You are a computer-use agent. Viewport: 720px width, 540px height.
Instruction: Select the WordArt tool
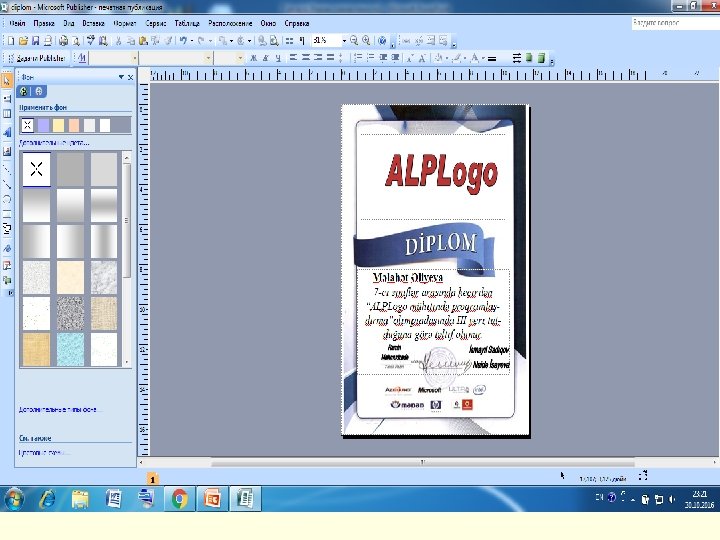pos(7,133)
